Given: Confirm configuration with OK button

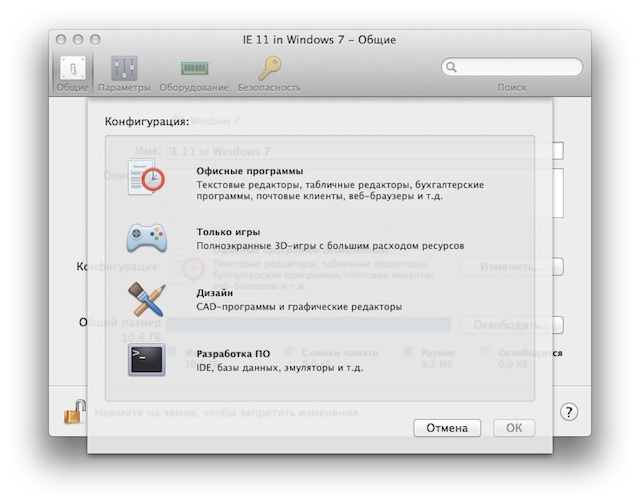Looking at the screenshot, I should [x=514, y=428].
